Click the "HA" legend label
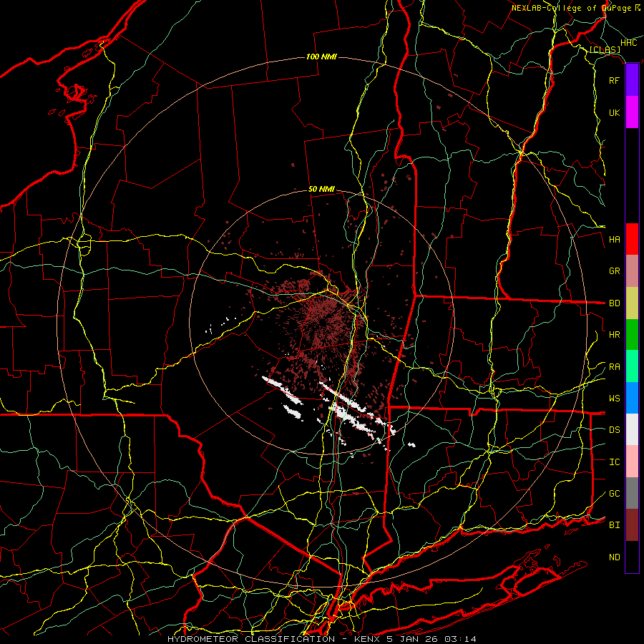644x644 pixels. click(614, 240)
